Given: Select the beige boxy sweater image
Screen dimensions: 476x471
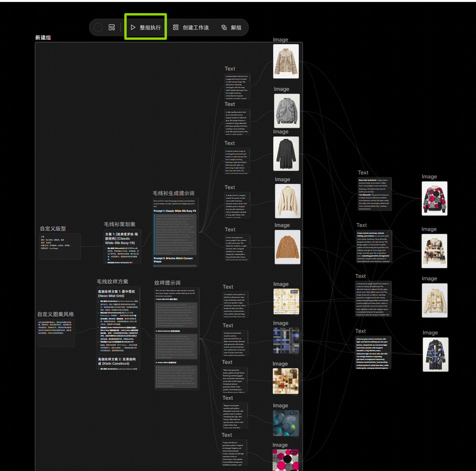Looking at the screenshot, I should (286, 61).
